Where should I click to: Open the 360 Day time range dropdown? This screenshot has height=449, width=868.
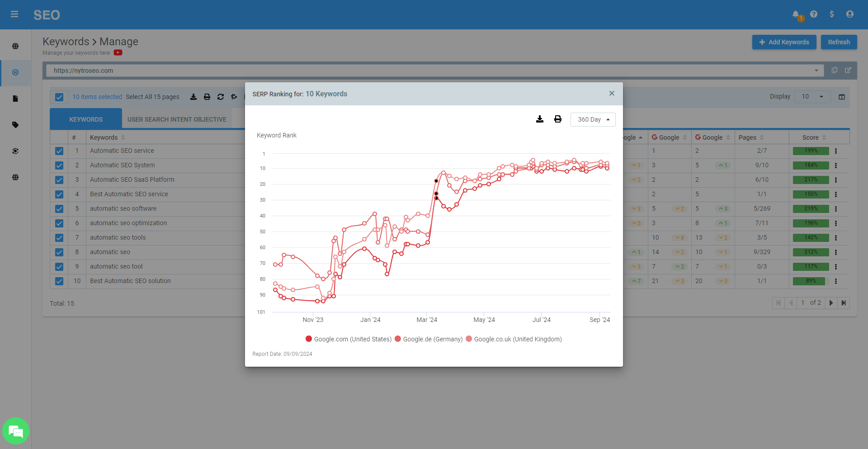pyautogui.click(x=593, y=119)
